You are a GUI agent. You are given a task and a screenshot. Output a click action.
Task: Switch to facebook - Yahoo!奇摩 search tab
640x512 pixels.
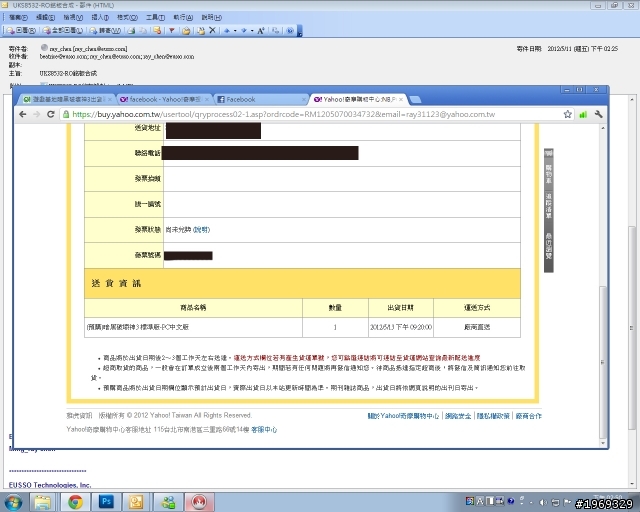click(x=164, y=99)
